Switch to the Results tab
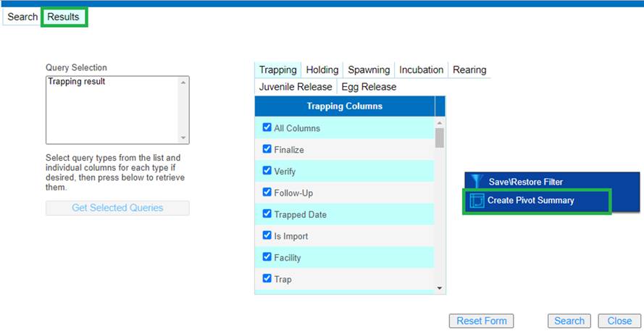The height and width of the screenshot is (336, 644). [x=64, y=17]
